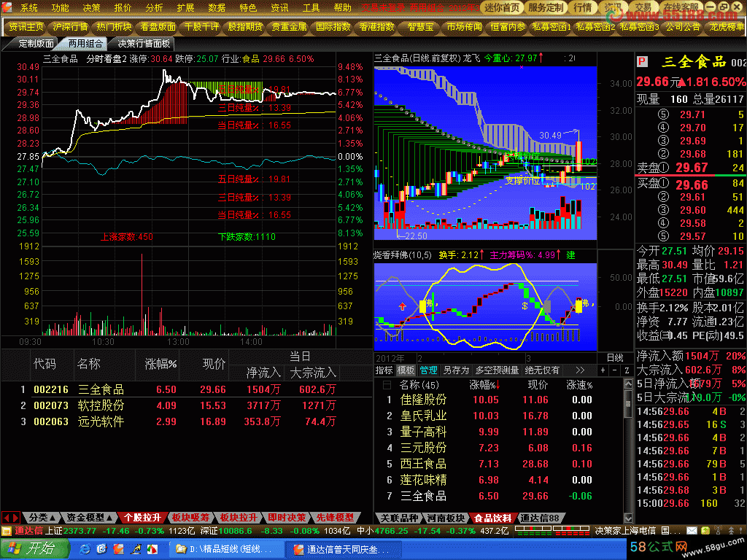Screen dimensions: 747x560
Task: Open the 帮助 menu
Action: tap(342, 7)
